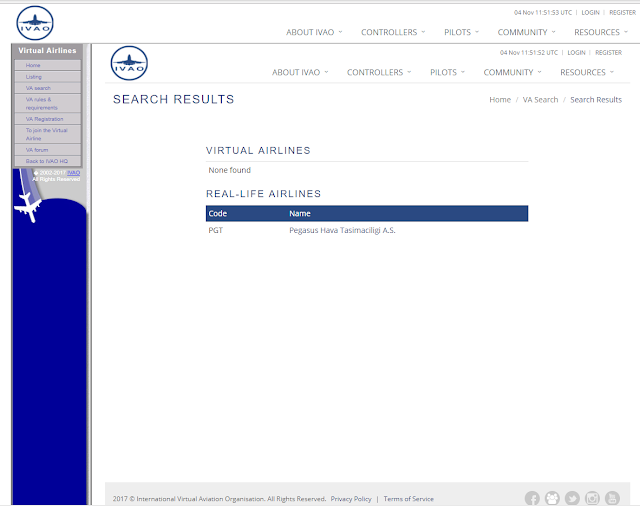Expand the outer COMMUNITY dropdown
Screen dimensions: 640x518
526,32
